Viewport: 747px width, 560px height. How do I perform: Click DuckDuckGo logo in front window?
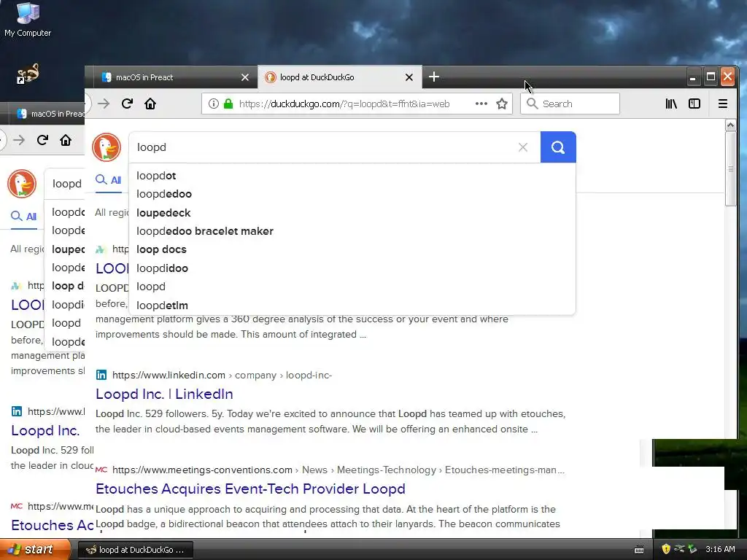(107, 147)
